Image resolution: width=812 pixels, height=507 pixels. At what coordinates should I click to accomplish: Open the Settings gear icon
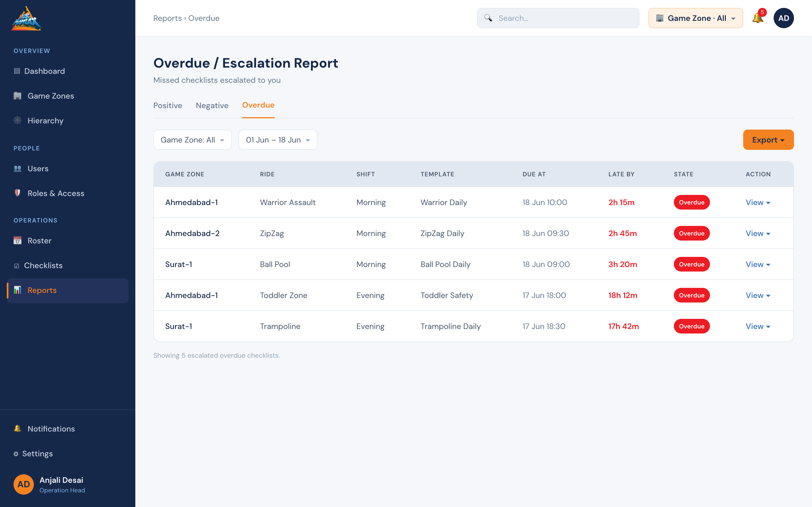coord(16,454)
